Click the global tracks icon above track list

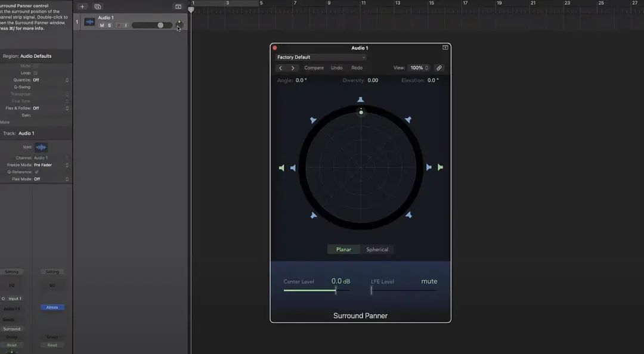pyautogui.click(x=178, y=7)
